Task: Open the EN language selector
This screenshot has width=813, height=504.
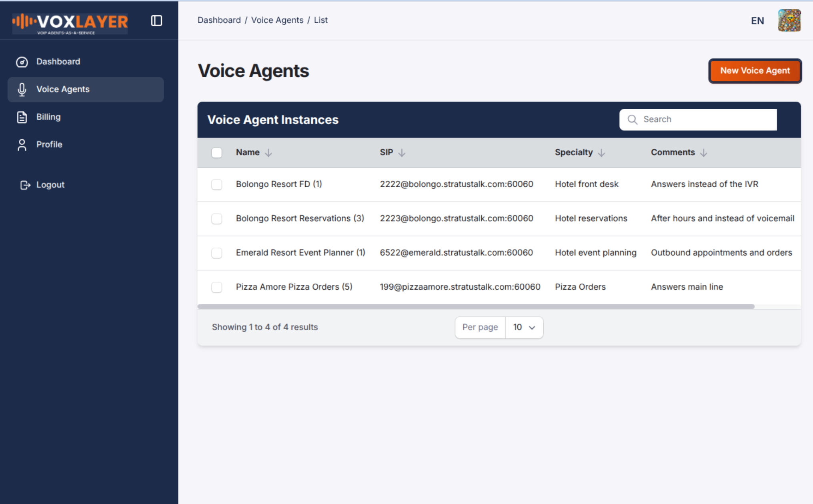Action: coord(757,20)
